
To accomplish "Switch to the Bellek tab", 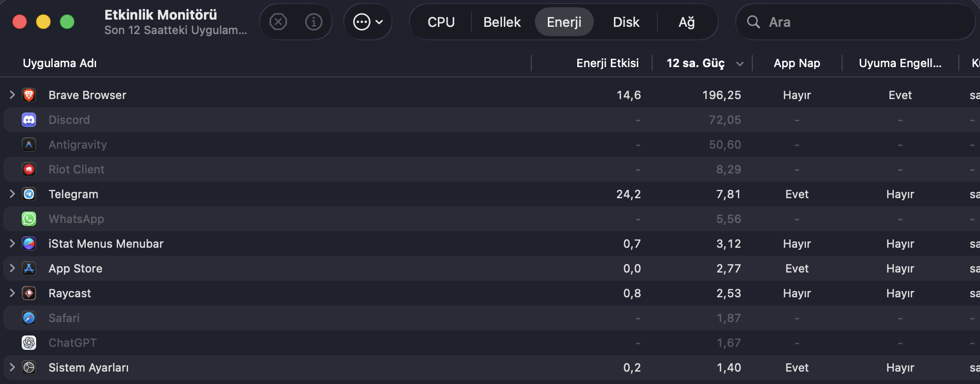I will 502,22.
